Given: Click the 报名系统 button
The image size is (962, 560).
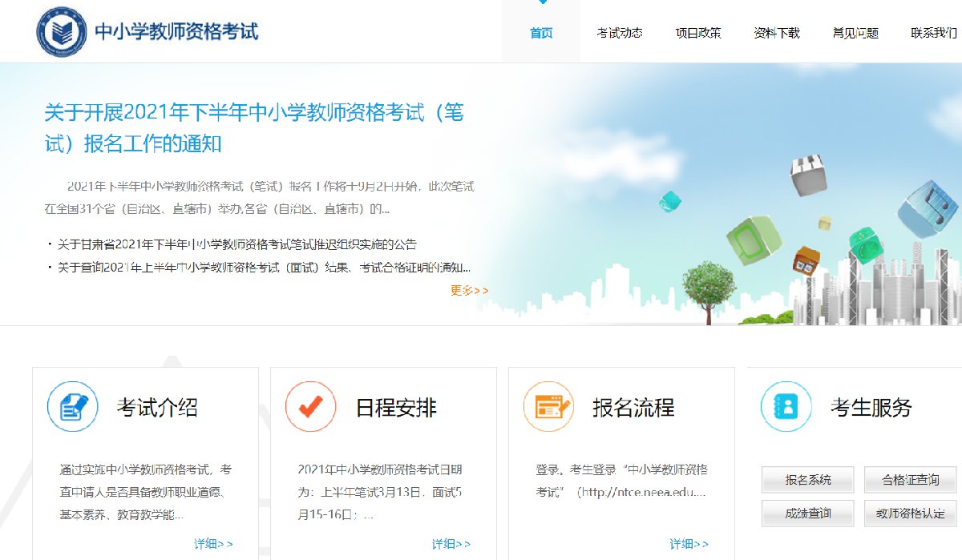Looking at the screenshot, I should 808,480.
